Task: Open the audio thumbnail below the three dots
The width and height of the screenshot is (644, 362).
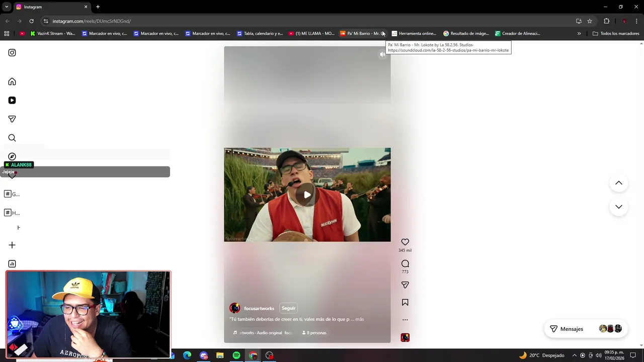Action: pyautogui.click(x=405, y=337)
